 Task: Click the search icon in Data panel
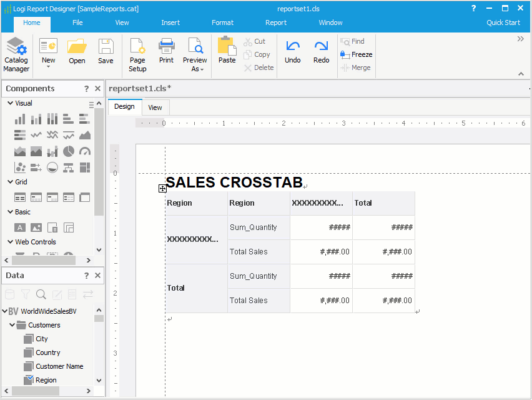tap(41, 294)
